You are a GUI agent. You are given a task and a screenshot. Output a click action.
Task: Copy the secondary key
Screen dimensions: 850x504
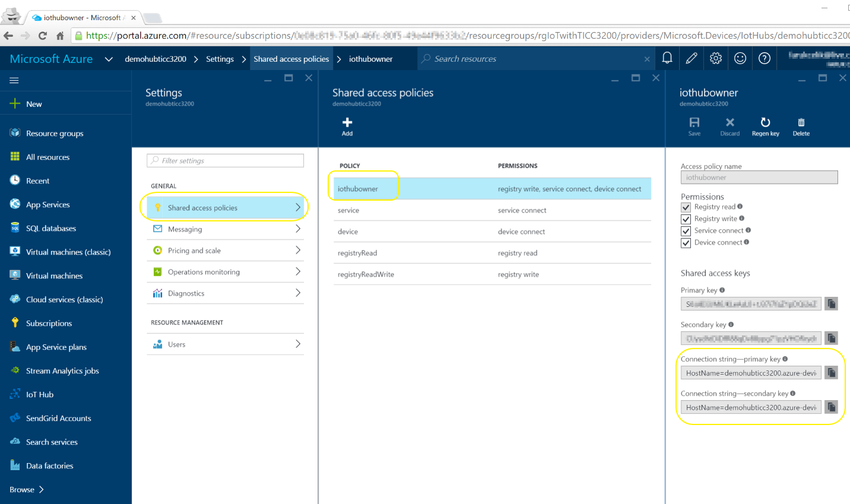coord(832,338)
